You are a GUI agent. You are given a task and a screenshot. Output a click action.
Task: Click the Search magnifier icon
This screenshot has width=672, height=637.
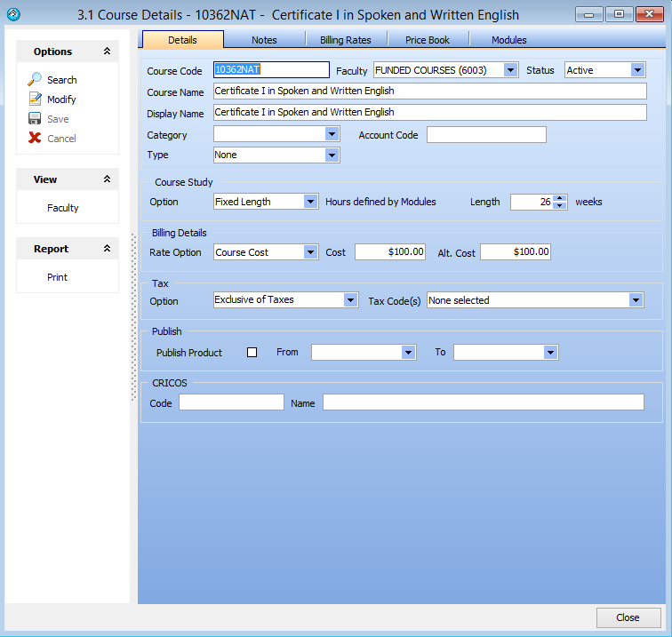click(x=35, y=80)
